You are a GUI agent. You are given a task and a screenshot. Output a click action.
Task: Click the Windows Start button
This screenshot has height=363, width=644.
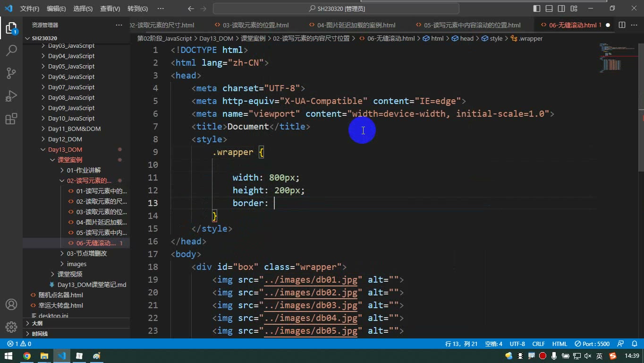tap(8, 356)
